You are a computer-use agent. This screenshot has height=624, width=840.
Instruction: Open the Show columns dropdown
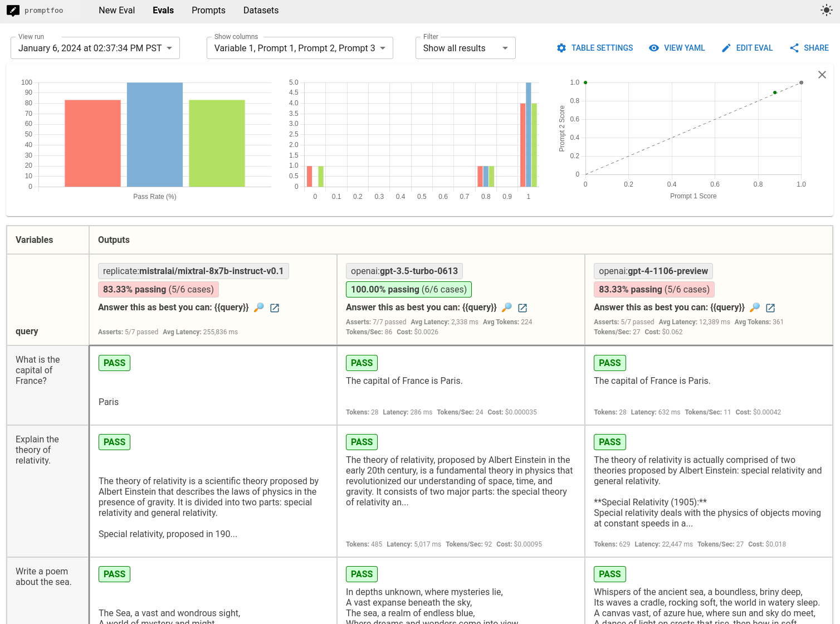click(x=300, y=48)
